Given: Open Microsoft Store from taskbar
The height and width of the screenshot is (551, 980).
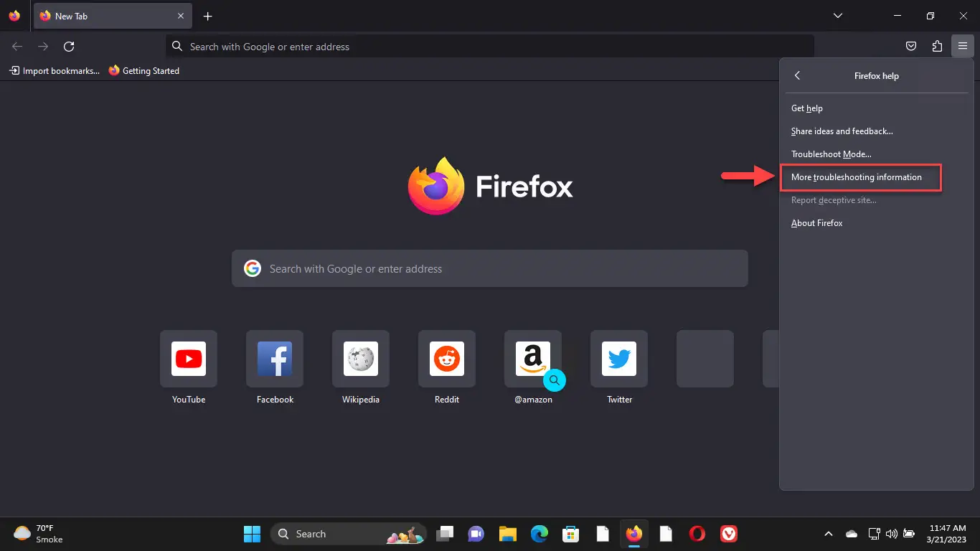Looking at the screenshot, I should pos(570,534).
